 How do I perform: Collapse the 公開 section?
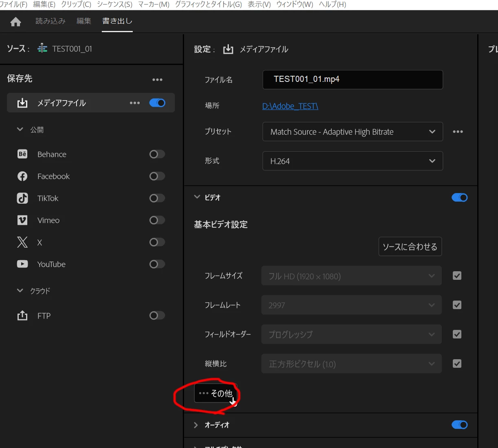pyautogui.click(x=20, y=130)
